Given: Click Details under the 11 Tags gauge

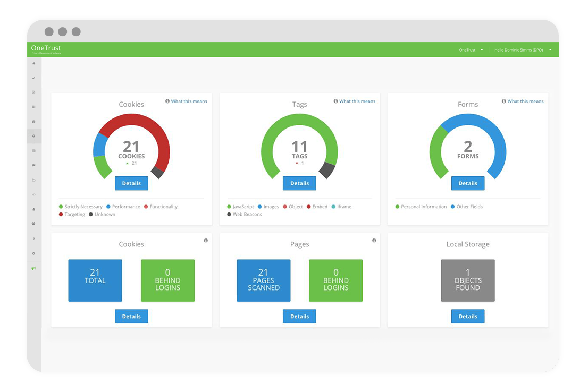Looking at the screenshot, I should (x=300, y=183).
